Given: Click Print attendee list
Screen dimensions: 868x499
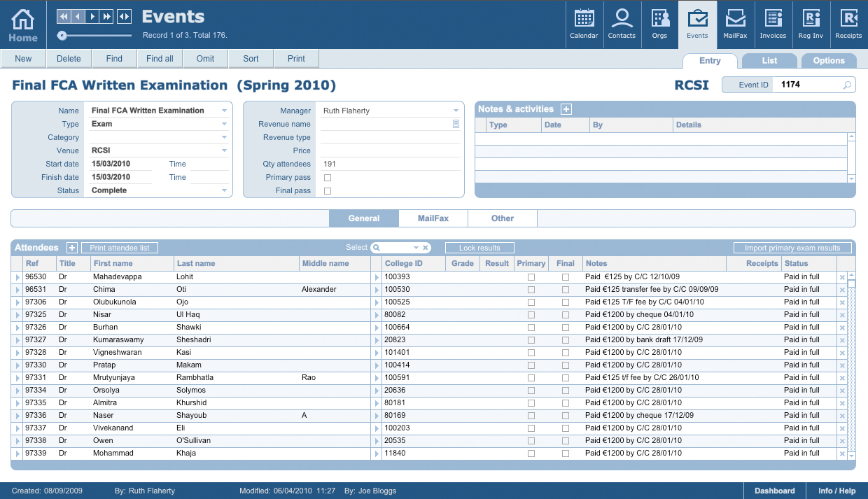Looking at the screenshot, I should [120, 248].
